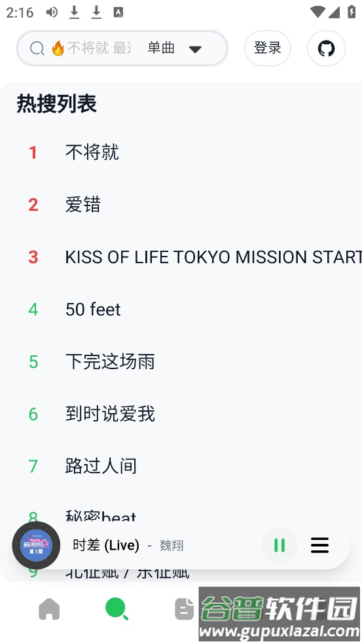Choose the 50 feet hot search

point(93,310)
